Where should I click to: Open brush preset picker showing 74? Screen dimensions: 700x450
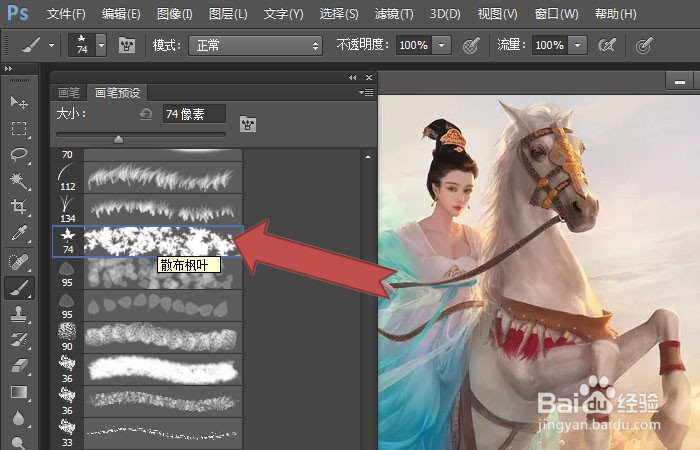pos(88,45)
